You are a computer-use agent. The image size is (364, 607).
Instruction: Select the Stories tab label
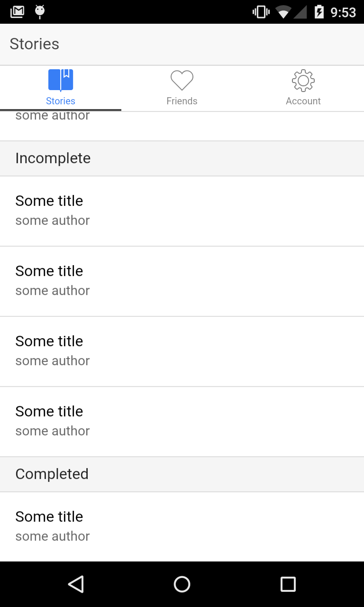[61, 101]
